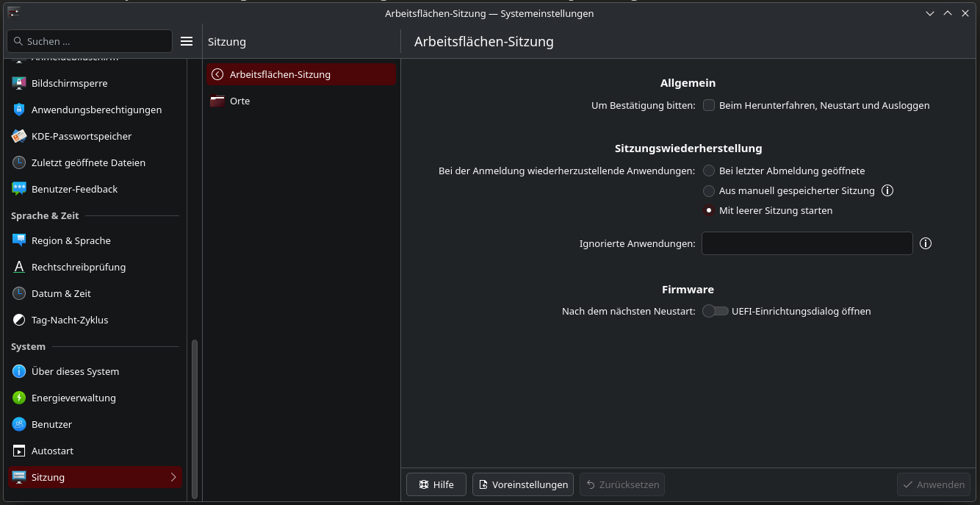The width and height of the screenshot is (980, 505).
Task: Select 'Aus manuell gespeicherter Sitzung' radio option
Action: click(x=709, y=191)
